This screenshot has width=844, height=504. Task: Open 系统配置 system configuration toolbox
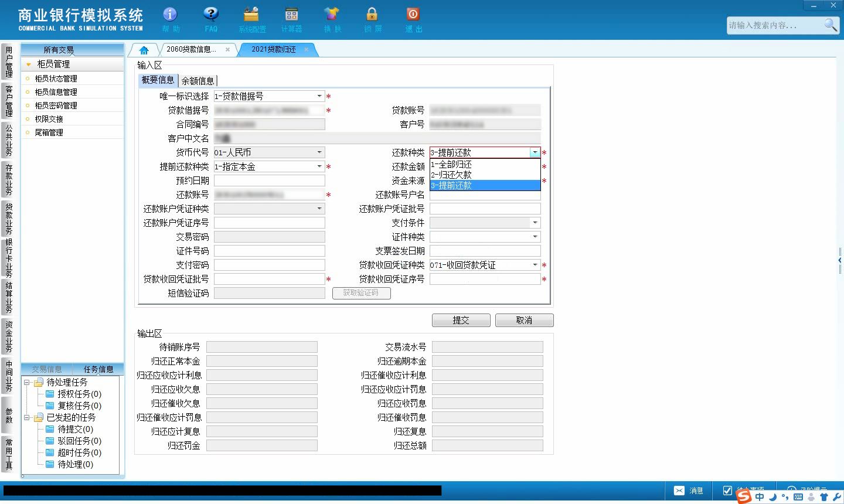point(251,14)
